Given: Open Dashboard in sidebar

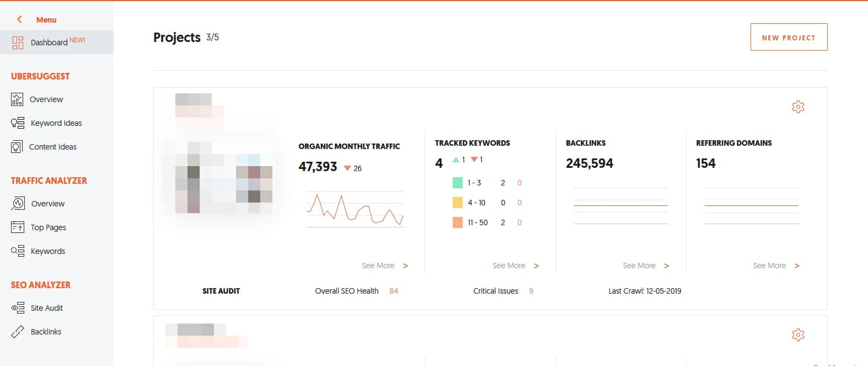Looking at the screenshot, I should coord(57,43).
